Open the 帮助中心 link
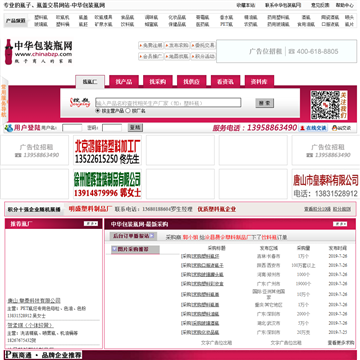This screenshot has width=360, height=360. 345,5
